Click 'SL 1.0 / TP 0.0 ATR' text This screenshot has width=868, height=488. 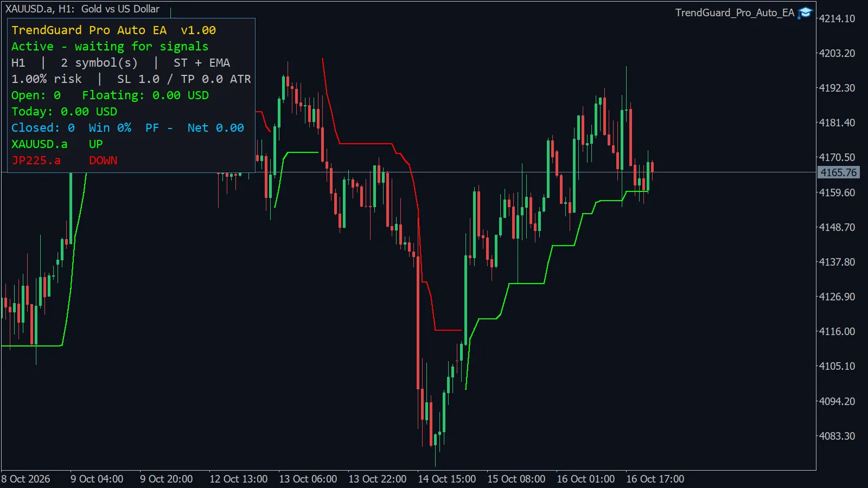(x=184, y=79)
